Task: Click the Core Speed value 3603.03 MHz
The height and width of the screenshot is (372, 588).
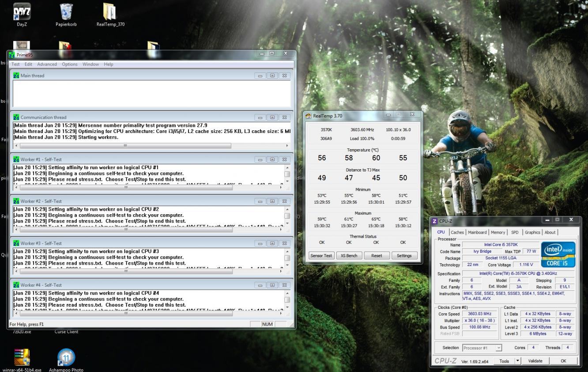Action: pos(480,314)
